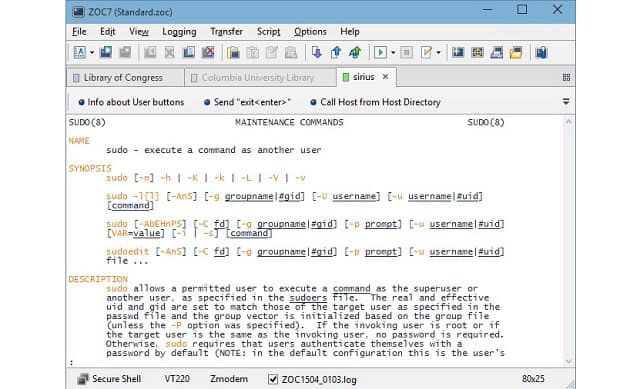This screenshot has height=389, width=640.
Task: Click the green double-arrow transfer icon
Action: (355, 52)
